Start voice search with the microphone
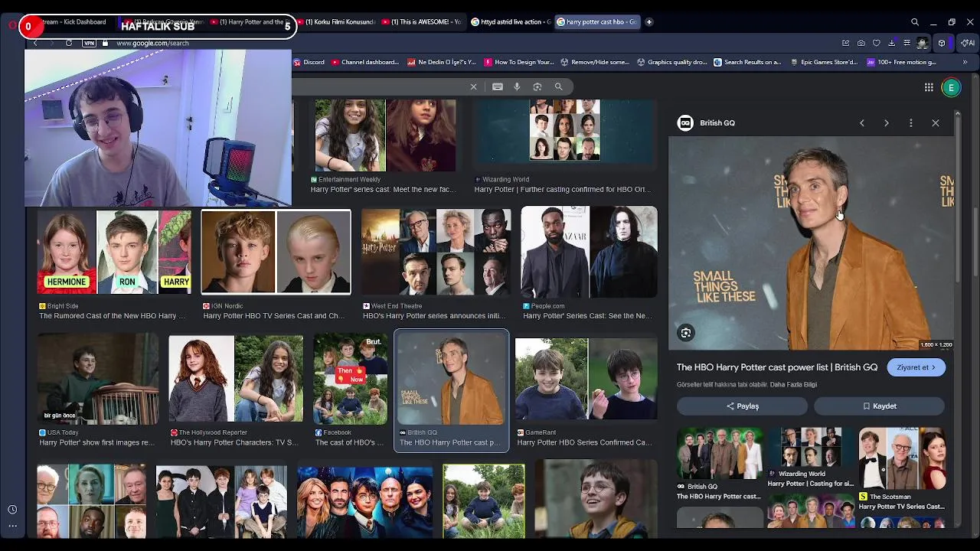Screen dimensions: 980x551 pyautogui.click(x=517, y=86)
